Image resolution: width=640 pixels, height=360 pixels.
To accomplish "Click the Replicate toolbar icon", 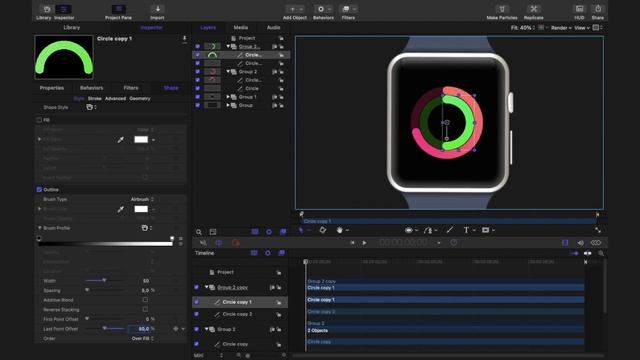I will pos(533,9).
